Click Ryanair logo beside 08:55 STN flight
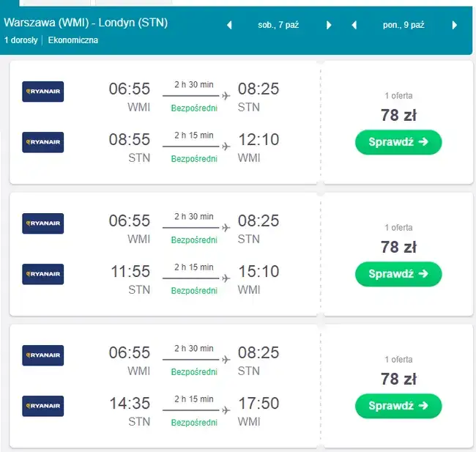Image resolution: width=476 pixels, height=452 pixels. (x=43, y=142)
